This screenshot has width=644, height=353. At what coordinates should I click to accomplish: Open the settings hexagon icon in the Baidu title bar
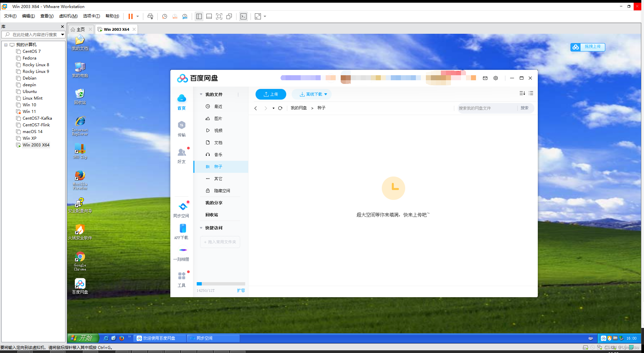point(496,78)
